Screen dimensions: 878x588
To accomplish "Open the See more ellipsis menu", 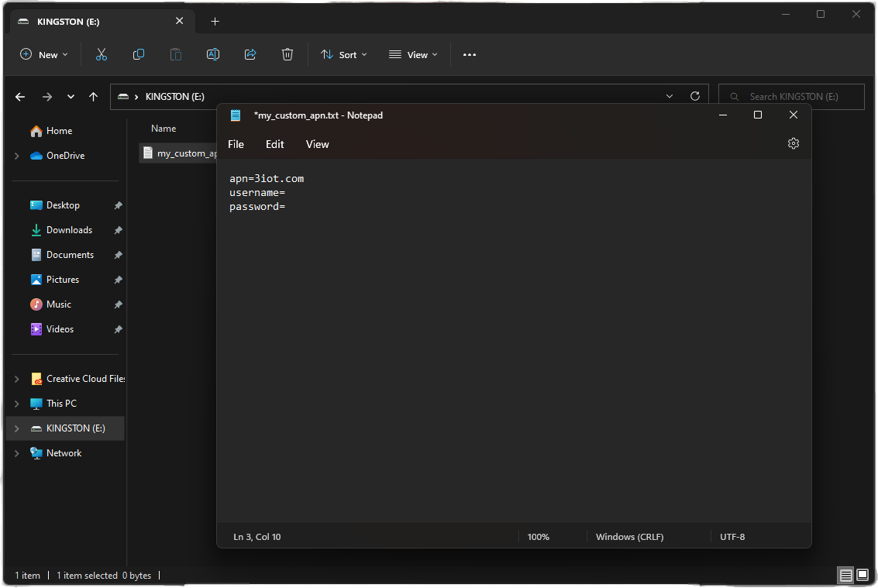I will (x=470, y=54).
